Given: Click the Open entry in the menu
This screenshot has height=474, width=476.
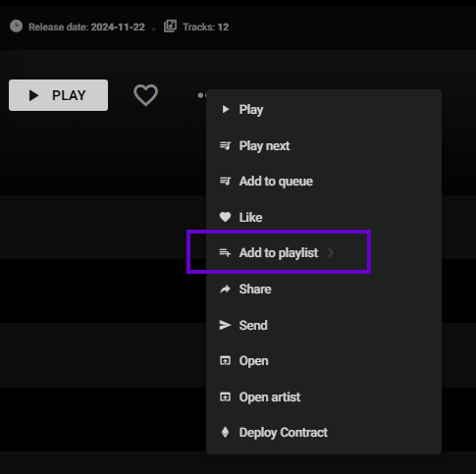Looking at the screenshot, I should pyautogui.click(x=324, y=361).
